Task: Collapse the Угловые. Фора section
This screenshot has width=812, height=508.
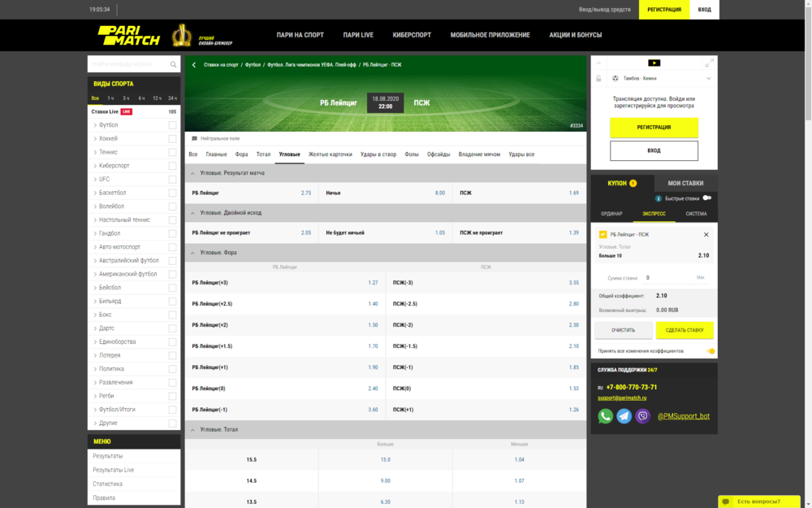Action: click(192, 253)
